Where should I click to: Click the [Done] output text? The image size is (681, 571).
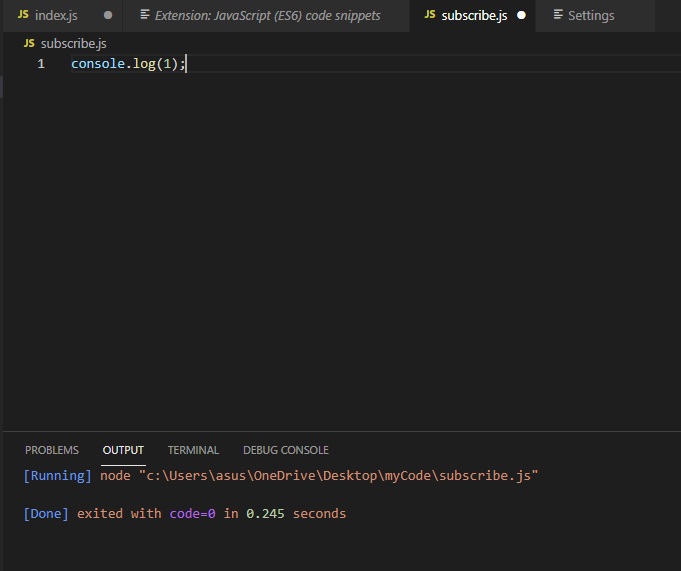[46, 514]
